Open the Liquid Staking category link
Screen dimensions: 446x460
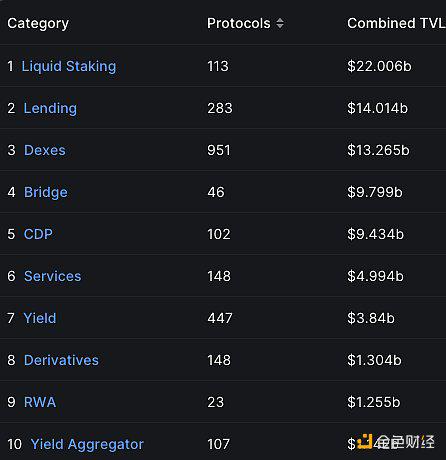click(x=69, y=66)
